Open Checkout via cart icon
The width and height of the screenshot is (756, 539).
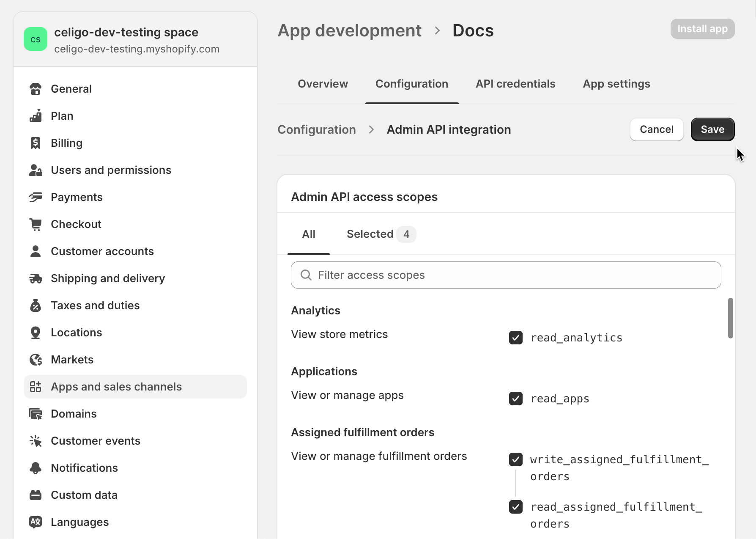36,224
